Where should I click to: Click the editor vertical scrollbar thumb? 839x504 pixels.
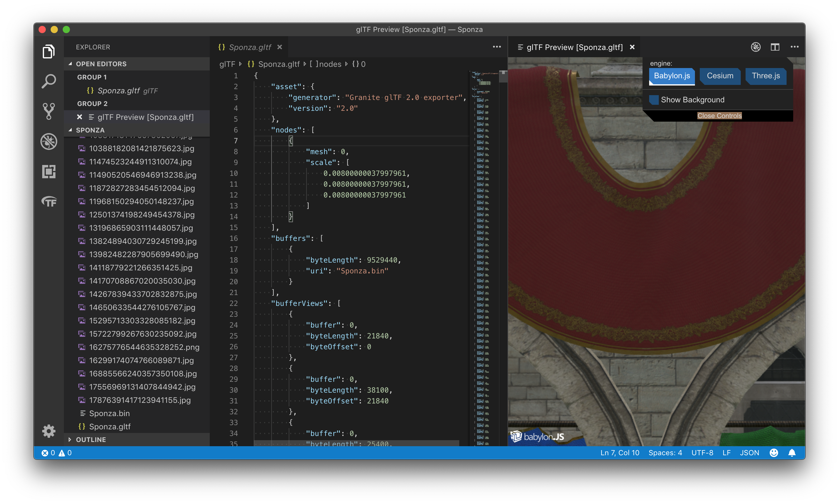503,77
